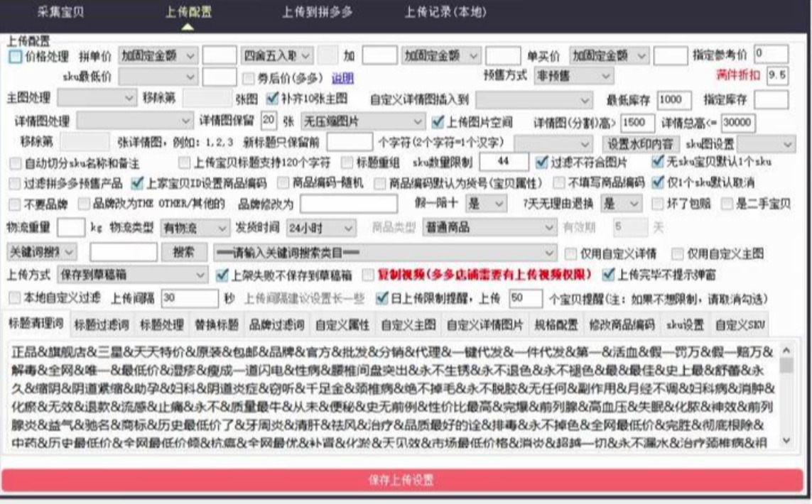Switch to 自定义详情图片 tab

point(485,325)
